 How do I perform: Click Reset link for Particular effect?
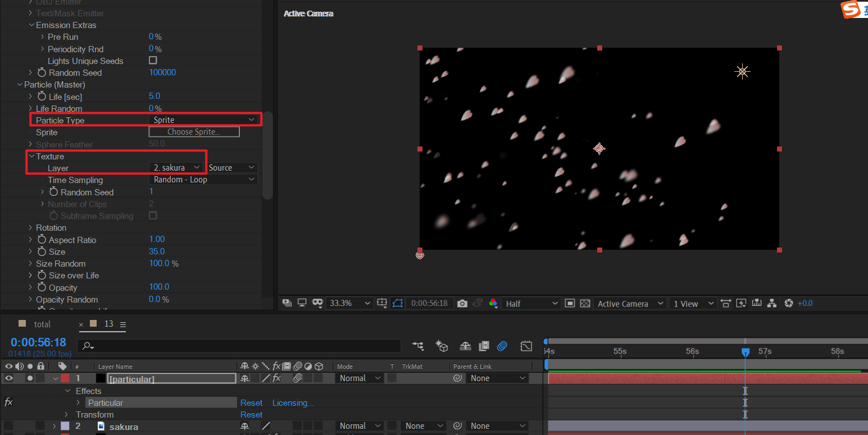[251, 402]
